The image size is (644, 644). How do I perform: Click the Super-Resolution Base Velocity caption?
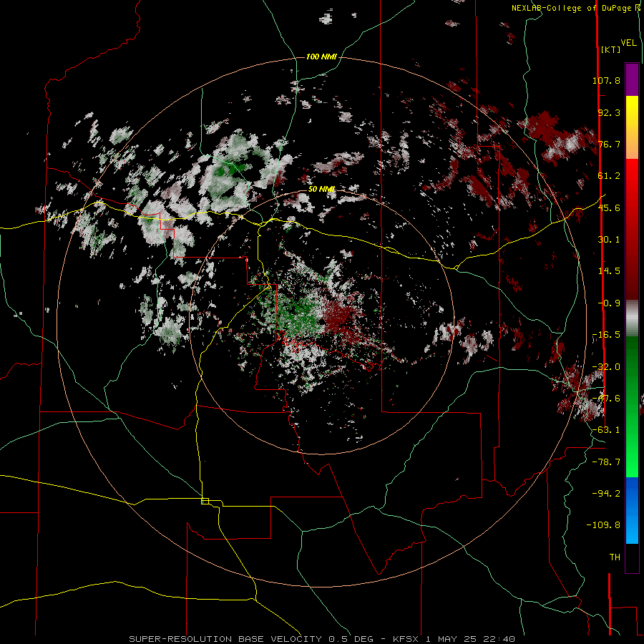point(322,639)
